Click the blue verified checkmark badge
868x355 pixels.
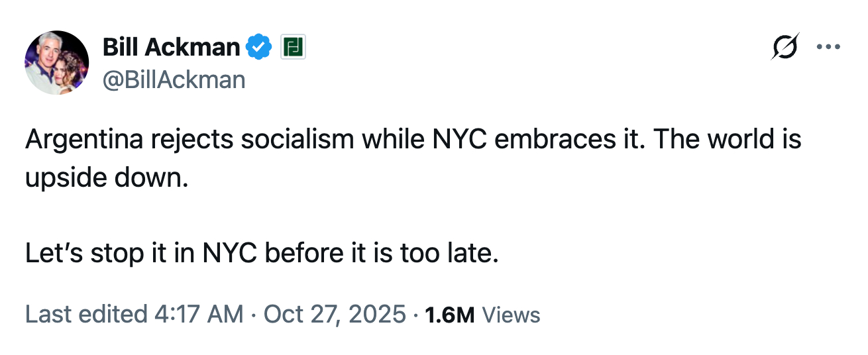tap(259, 47)
